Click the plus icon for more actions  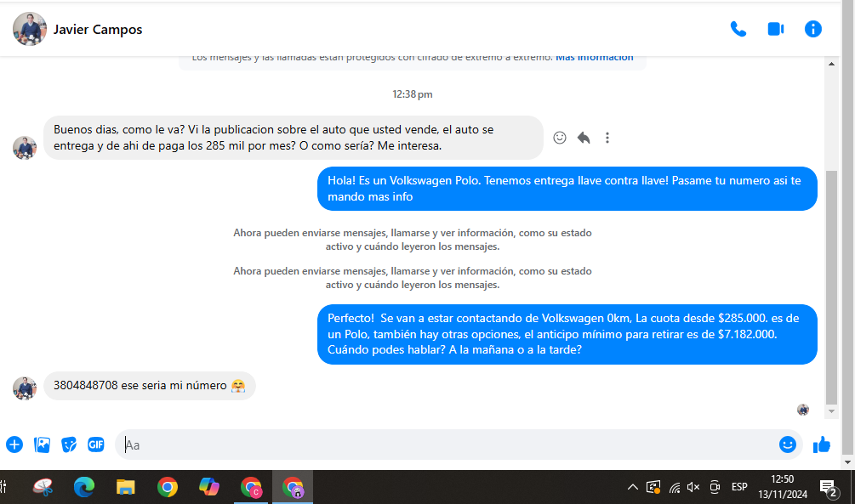click(14, 445)
